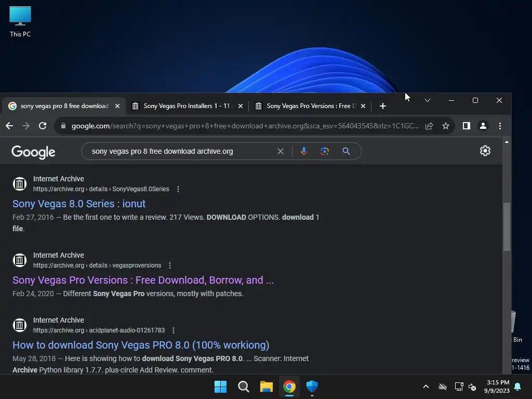Clear the Google search box text

click(280, 151)
